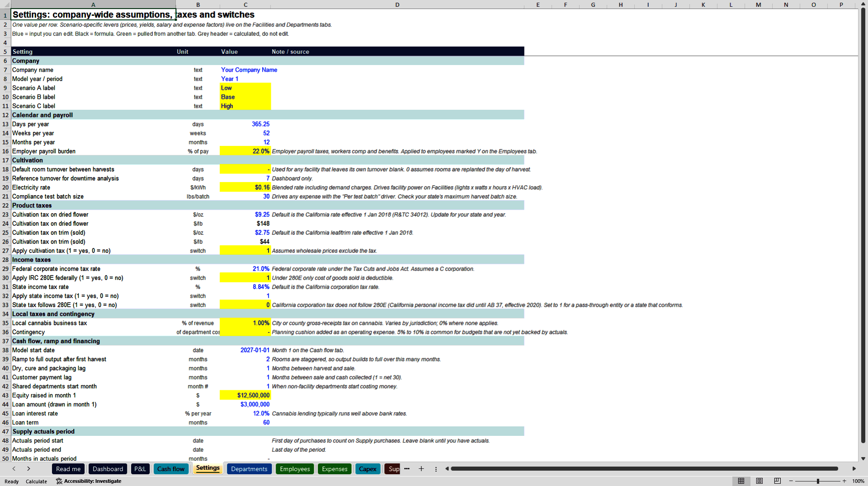The height and width of the screenshot is (486, 868).
Task: Open zoom dialog via 100% label
Action: coord(858,481)
